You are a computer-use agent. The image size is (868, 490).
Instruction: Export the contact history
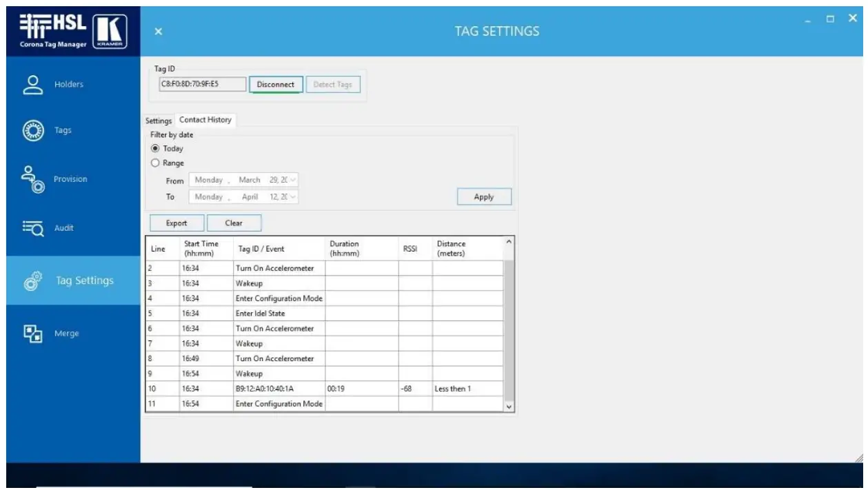[176, 223]
